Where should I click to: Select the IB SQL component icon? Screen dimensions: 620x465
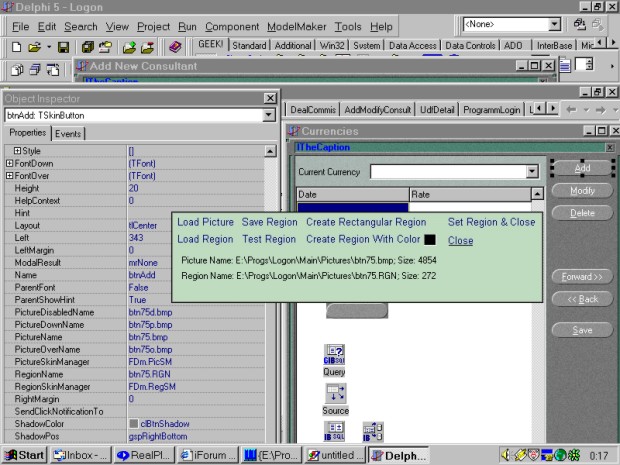(x=334, y=431)
